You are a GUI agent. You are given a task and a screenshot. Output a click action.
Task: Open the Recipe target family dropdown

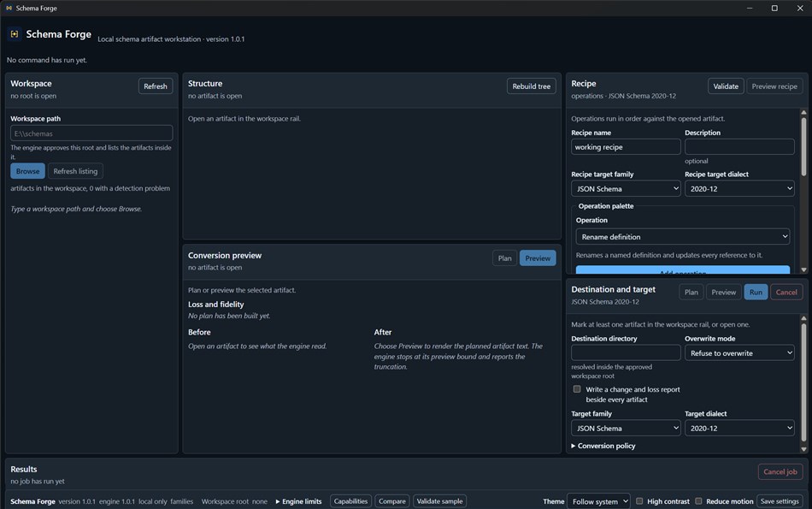tap(626, 189)
